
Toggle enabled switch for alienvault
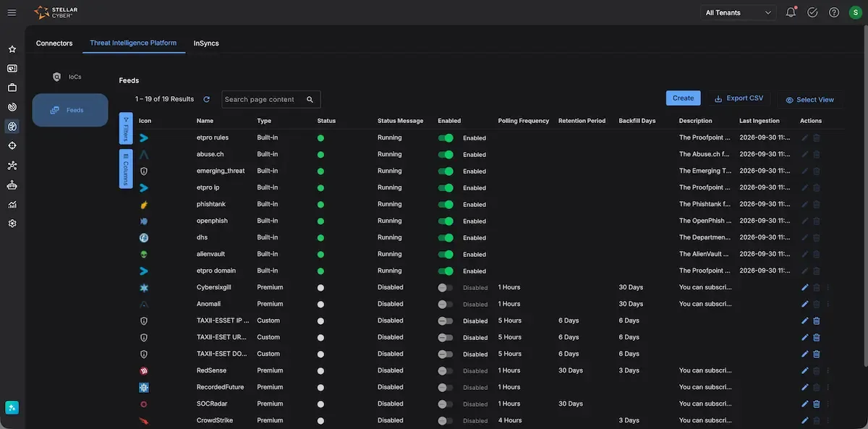coord(446,254)
